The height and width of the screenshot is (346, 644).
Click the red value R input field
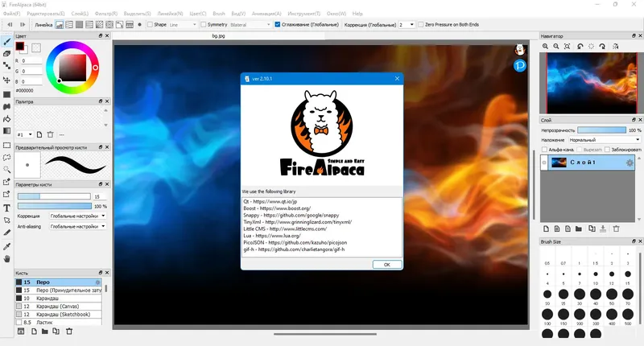(x=31, y=60)
